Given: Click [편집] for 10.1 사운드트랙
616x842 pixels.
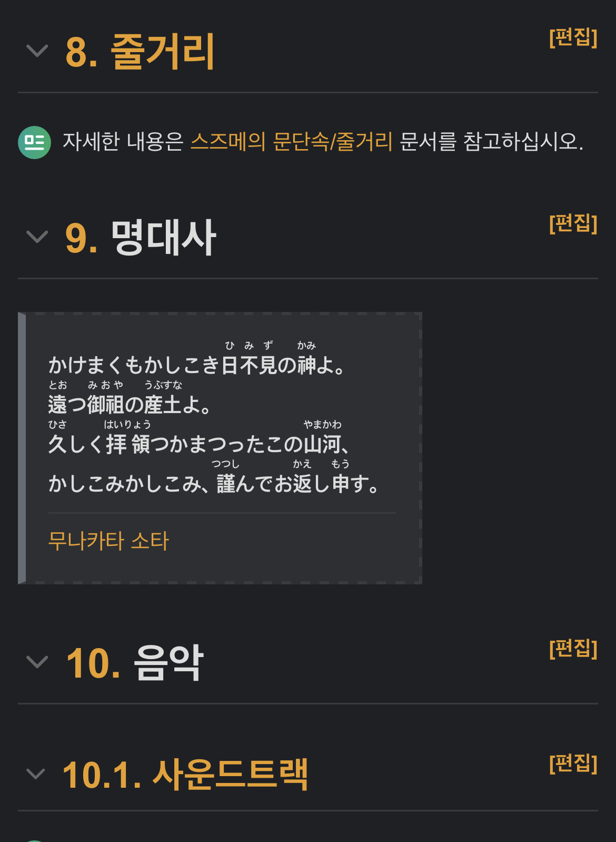Looking at the screenshot, I should (x=573, y=763).
